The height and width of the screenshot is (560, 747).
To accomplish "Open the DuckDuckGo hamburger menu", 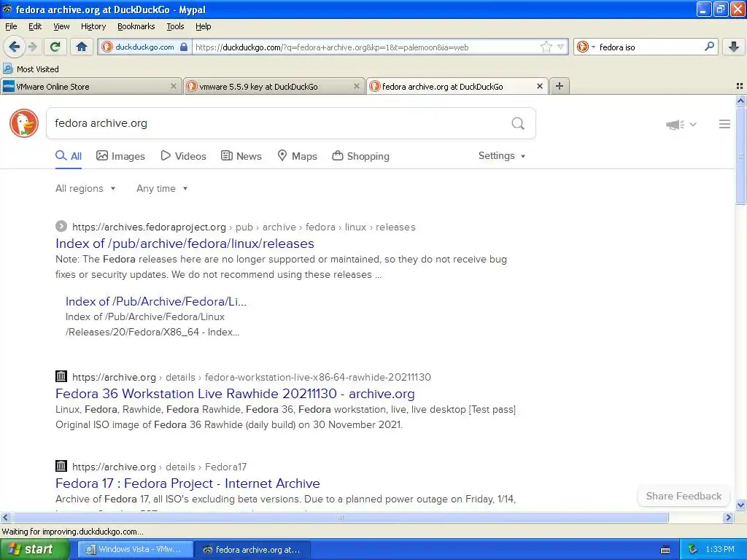I will click(x=724, y=124).
